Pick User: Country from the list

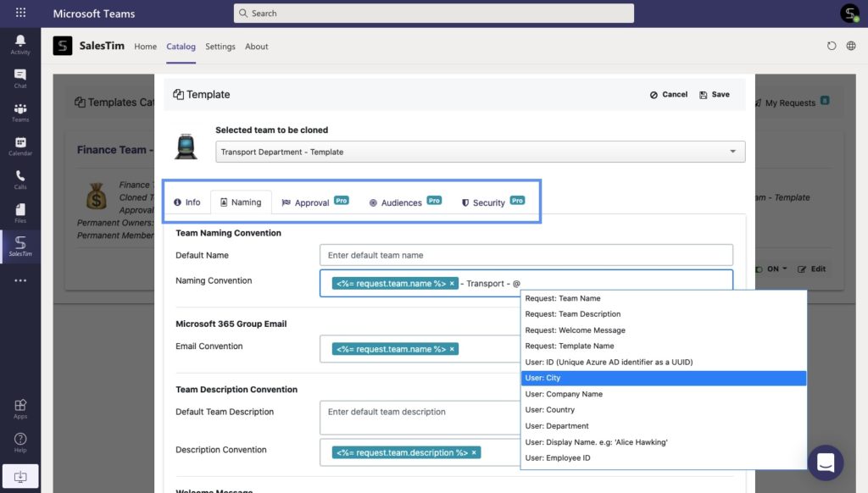coord(663,409)
